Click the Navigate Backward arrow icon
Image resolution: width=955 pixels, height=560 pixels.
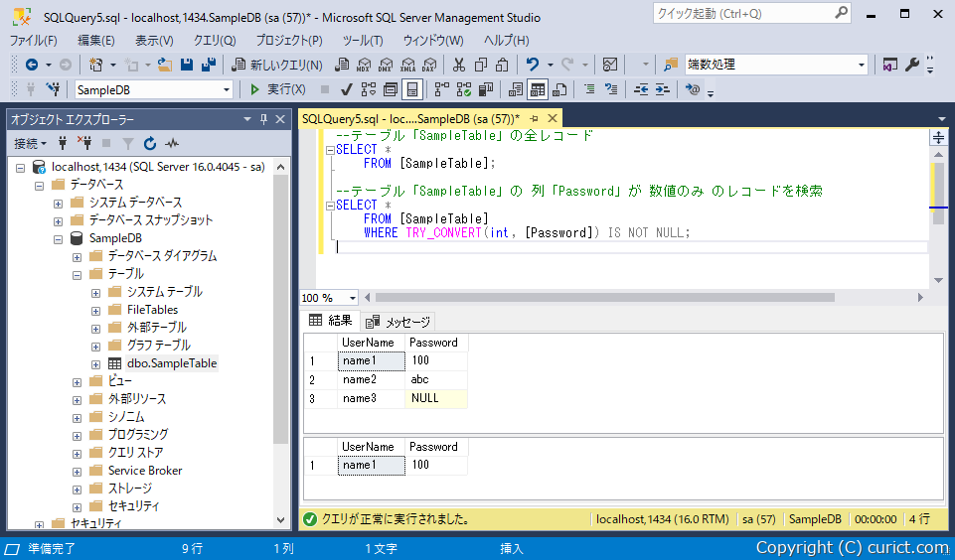click(x=32, y=65)
